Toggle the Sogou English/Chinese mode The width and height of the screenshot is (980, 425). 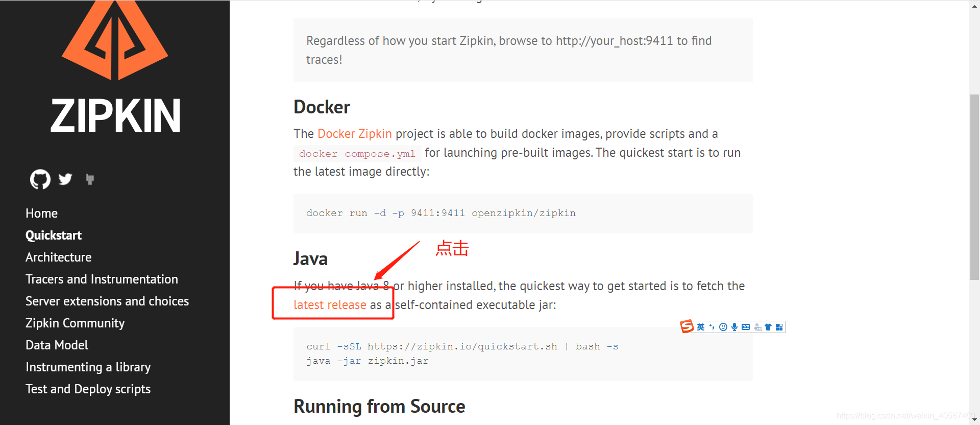[701, 327]
